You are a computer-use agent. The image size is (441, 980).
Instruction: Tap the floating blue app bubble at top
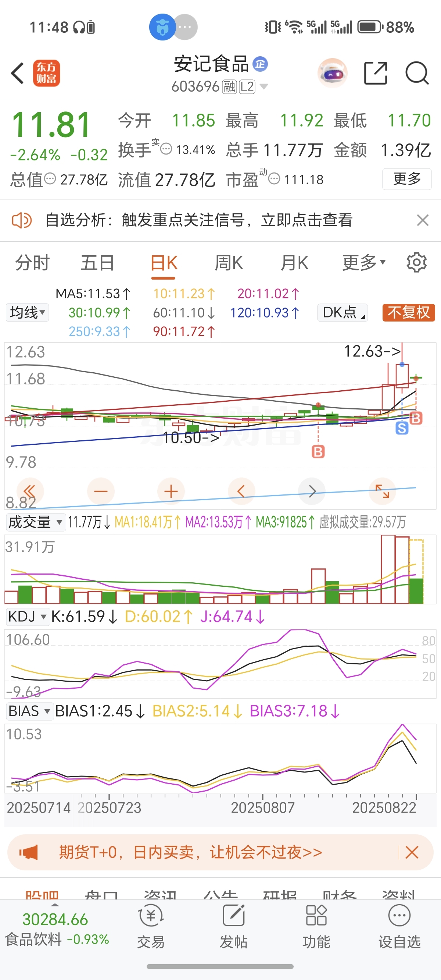coord(163,27)
